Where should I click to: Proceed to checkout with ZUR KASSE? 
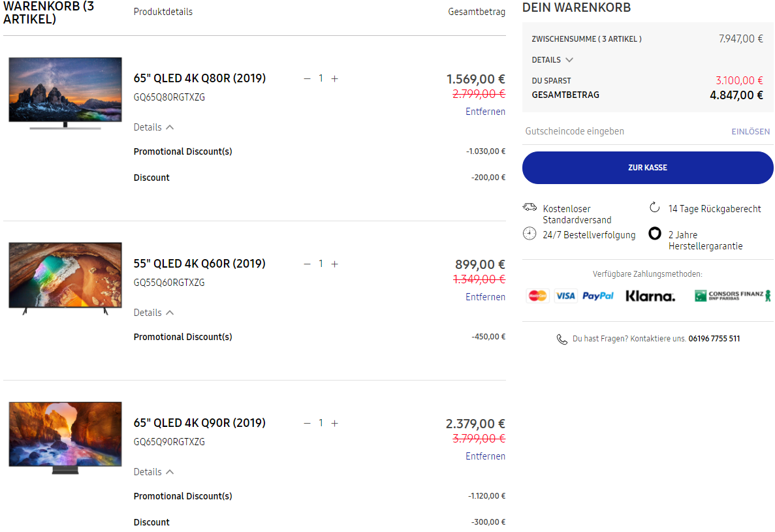point(648,168)
